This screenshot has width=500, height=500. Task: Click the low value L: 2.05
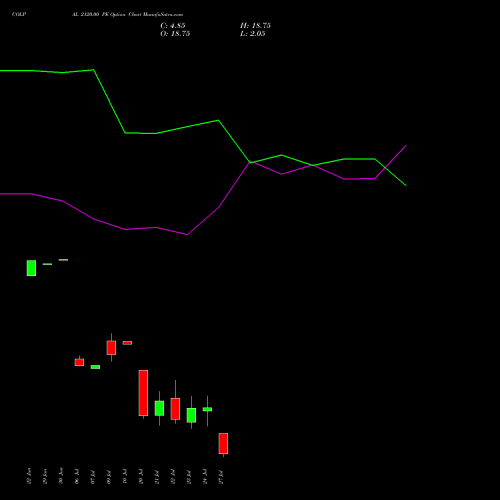pos(253,34)
